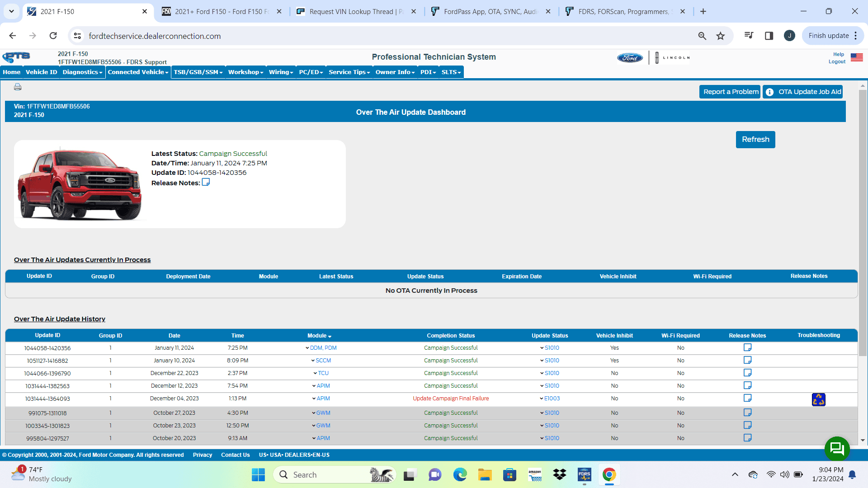Screen dimensions: 868x488
Task: Open the Connected Vehicle menu
Action: (138, 72)
